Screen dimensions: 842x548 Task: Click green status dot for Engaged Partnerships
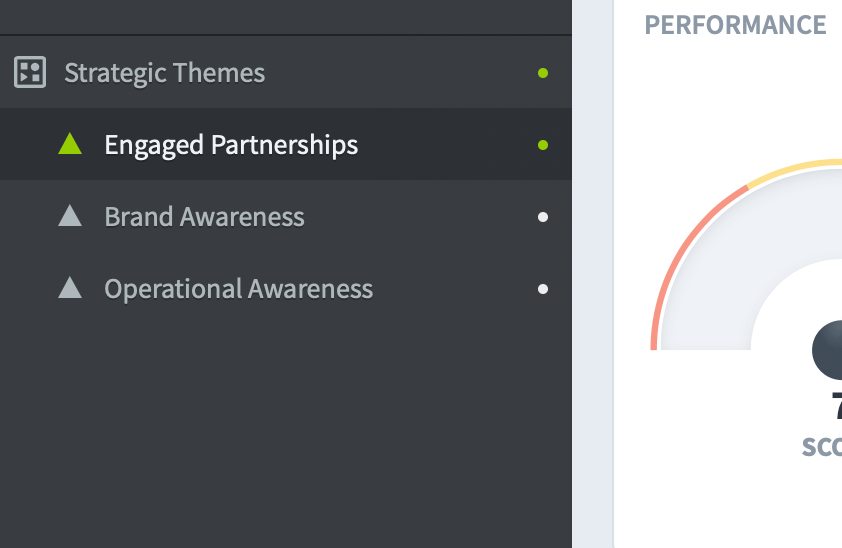click(x=543, y=145)
